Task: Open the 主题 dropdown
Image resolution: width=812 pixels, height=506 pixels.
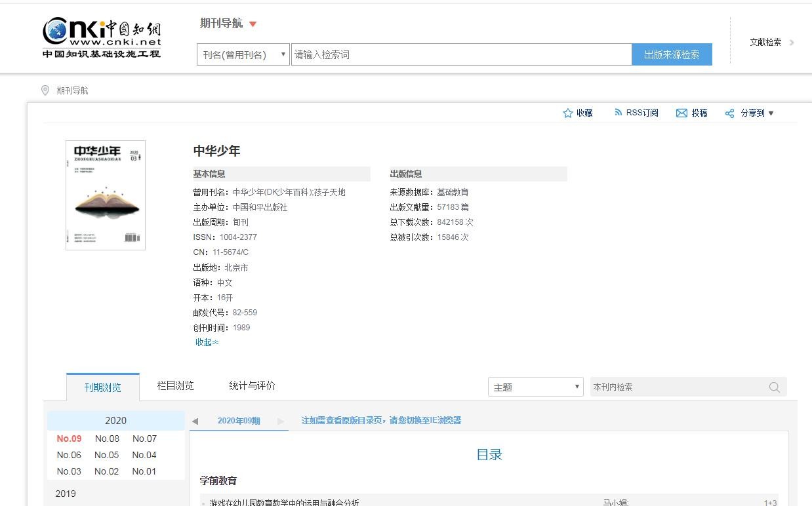Action: click(x=535, y=387)
